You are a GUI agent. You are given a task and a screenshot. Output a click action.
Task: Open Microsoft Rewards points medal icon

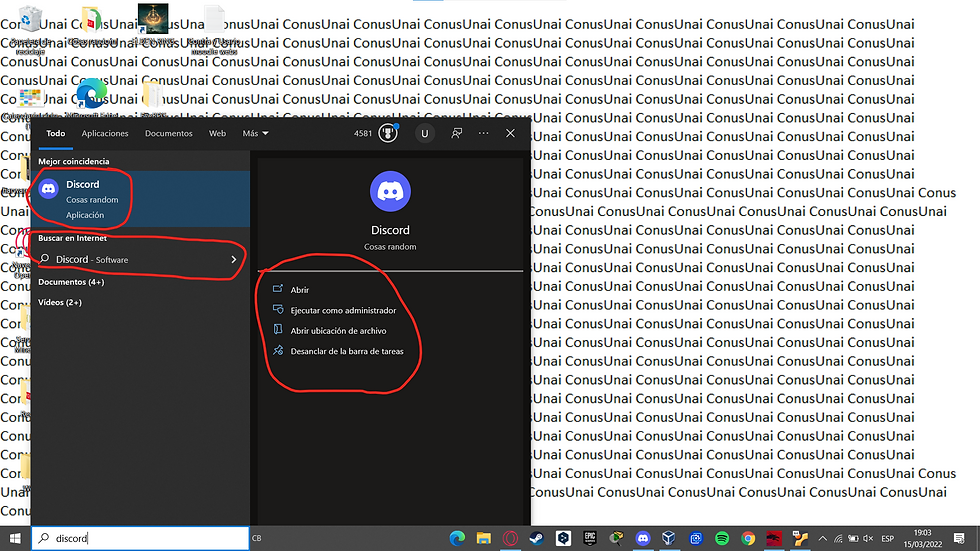(388, 133)
